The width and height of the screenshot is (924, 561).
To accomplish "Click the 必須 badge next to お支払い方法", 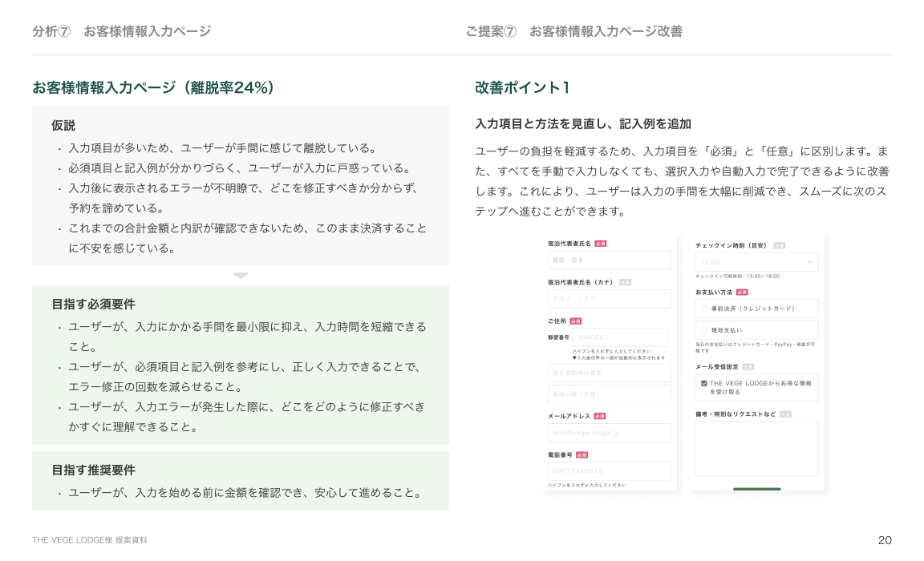I will click(x=742, y=293).
